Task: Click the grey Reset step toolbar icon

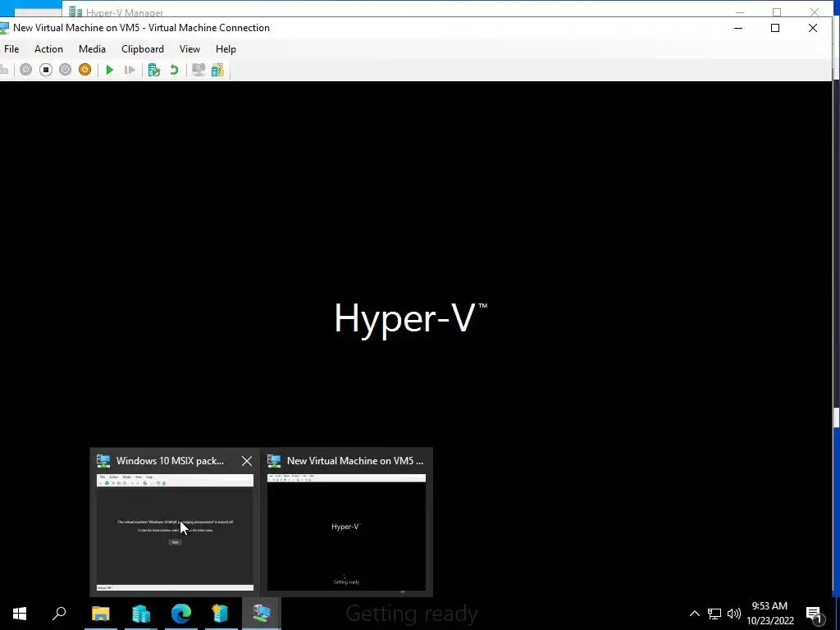Action: tap(129, 70)
